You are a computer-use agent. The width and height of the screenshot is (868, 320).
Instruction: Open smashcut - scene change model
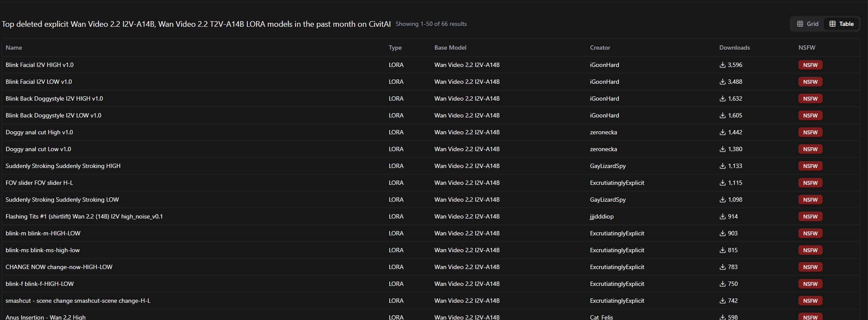[x=78, y=301]
